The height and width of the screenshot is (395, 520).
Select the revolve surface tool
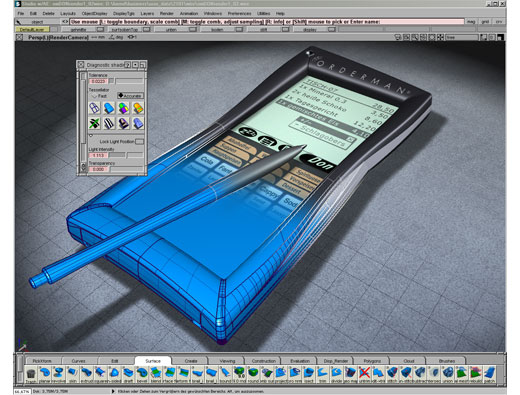click(59, 374)
